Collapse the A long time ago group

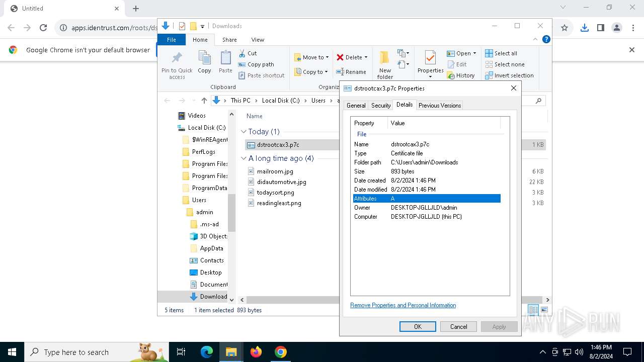(244, 158)
